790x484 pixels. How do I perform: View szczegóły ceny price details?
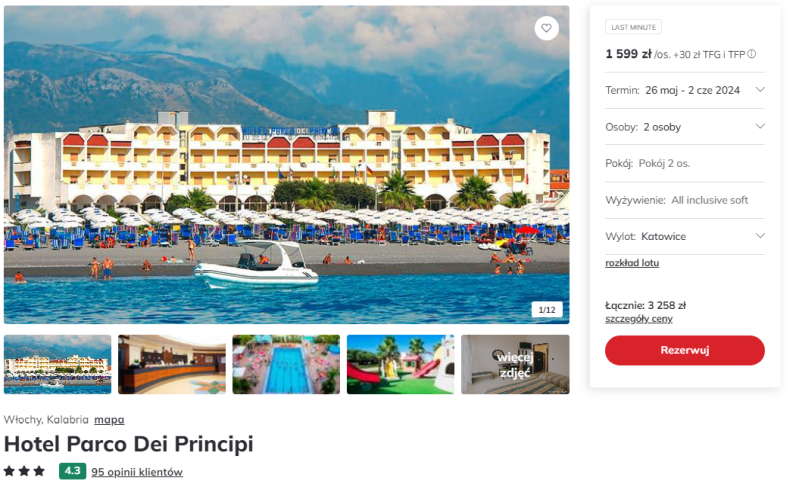tap(638, 319)
